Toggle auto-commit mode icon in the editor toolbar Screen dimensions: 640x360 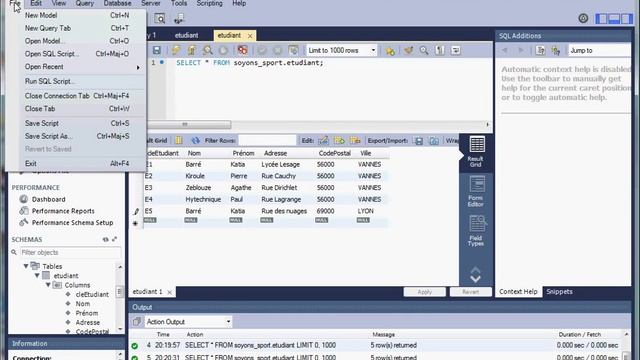[293, 50]
